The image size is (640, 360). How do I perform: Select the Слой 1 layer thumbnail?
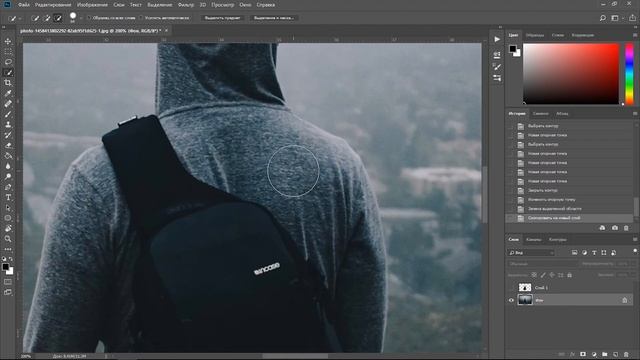click(525, 288)
